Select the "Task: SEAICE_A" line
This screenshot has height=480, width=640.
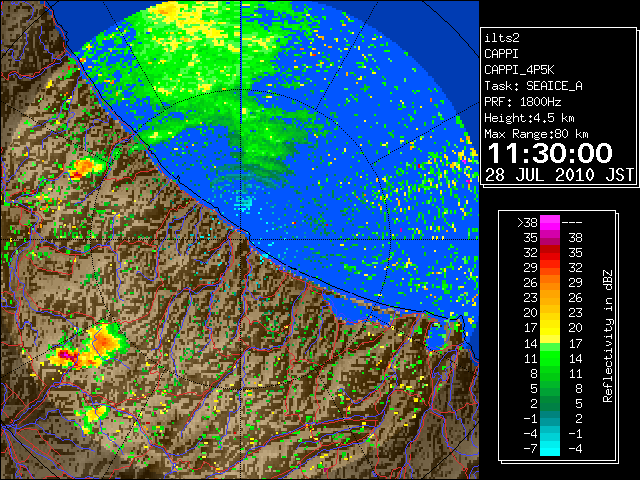[x=533, y=86]
